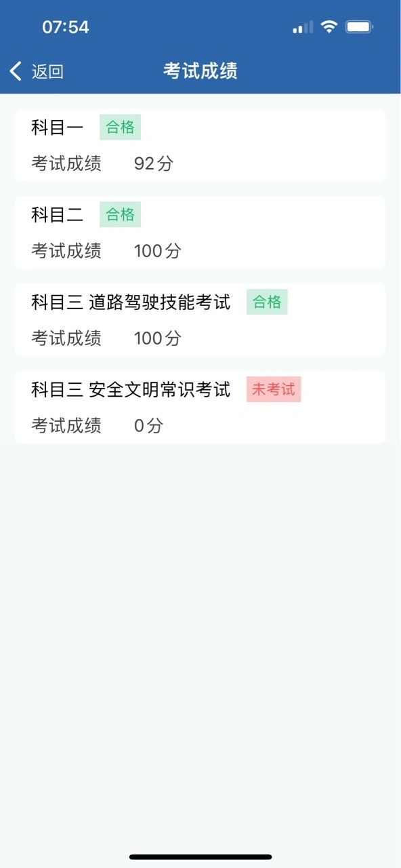Tap the 100分 score under 科目二
This screenshot has height=868, width=401.
[x=158, y=251]
